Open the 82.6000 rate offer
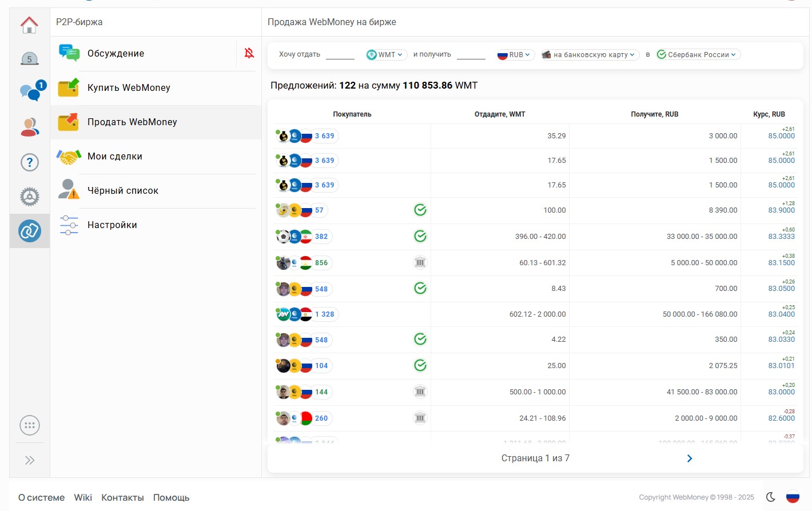Screen dimensions: 812x511 point(781,418)
